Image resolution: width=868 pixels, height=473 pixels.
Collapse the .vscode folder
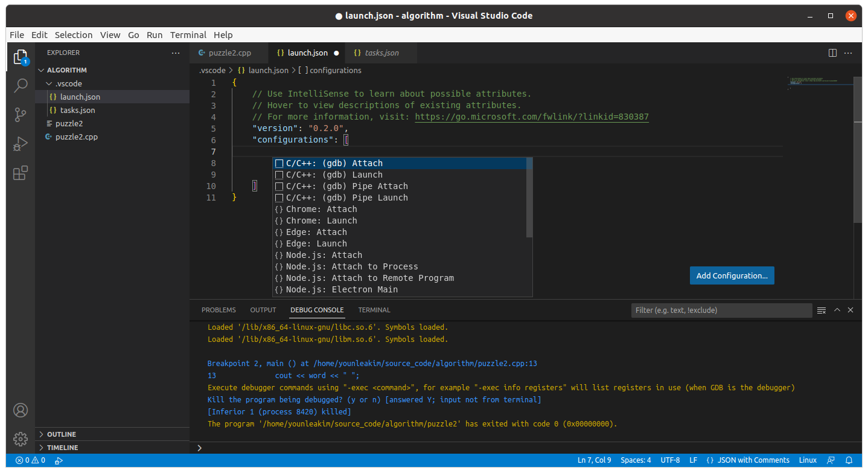[x=112, y=83]
